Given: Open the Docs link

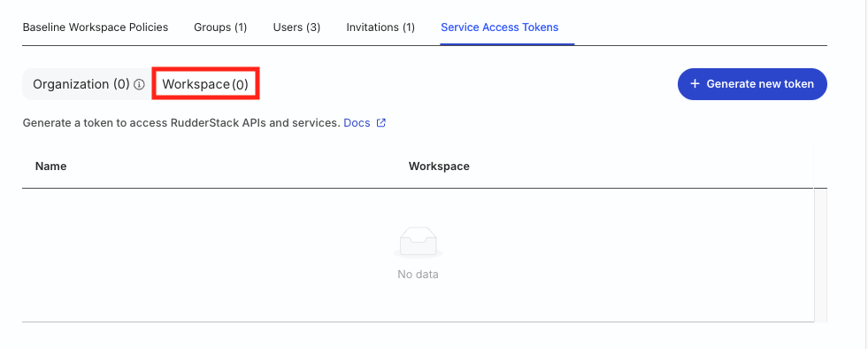Looking at the screenshot, I should coord(357,123).
